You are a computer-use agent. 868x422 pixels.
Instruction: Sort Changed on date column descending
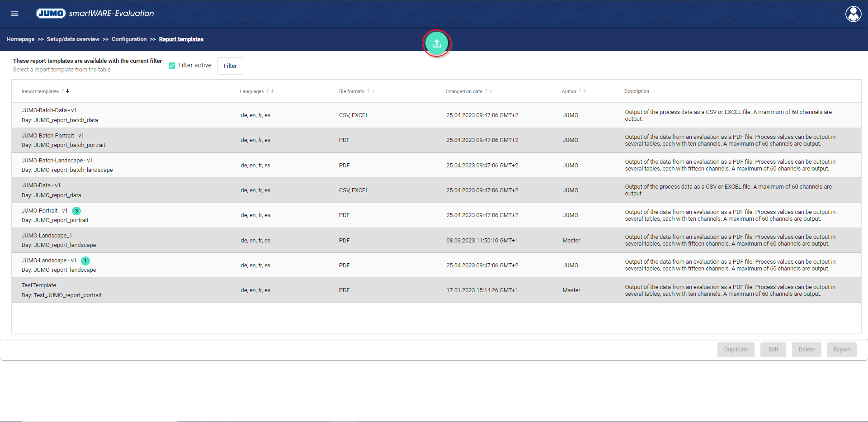(x=491, y=91)
